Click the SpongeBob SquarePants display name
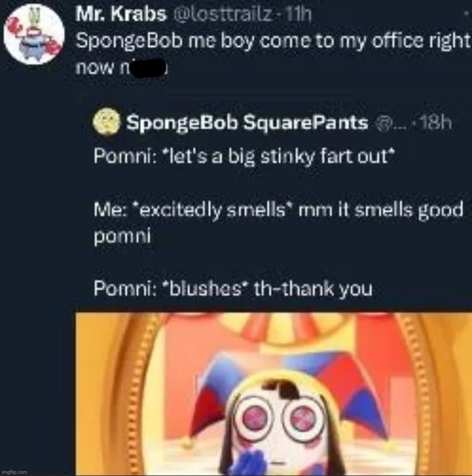The height and width of the screenshot is (476, 472). (247, 122)
